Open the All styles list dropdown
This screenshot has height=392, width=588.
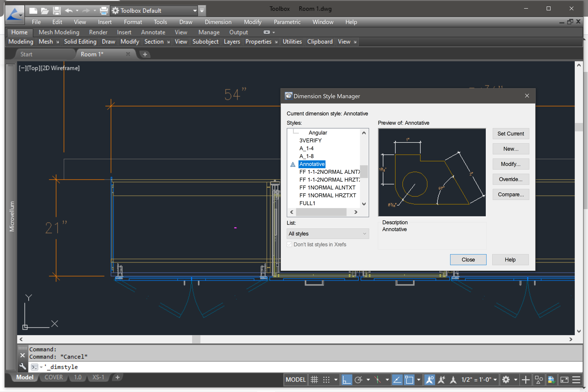[327, 233]
